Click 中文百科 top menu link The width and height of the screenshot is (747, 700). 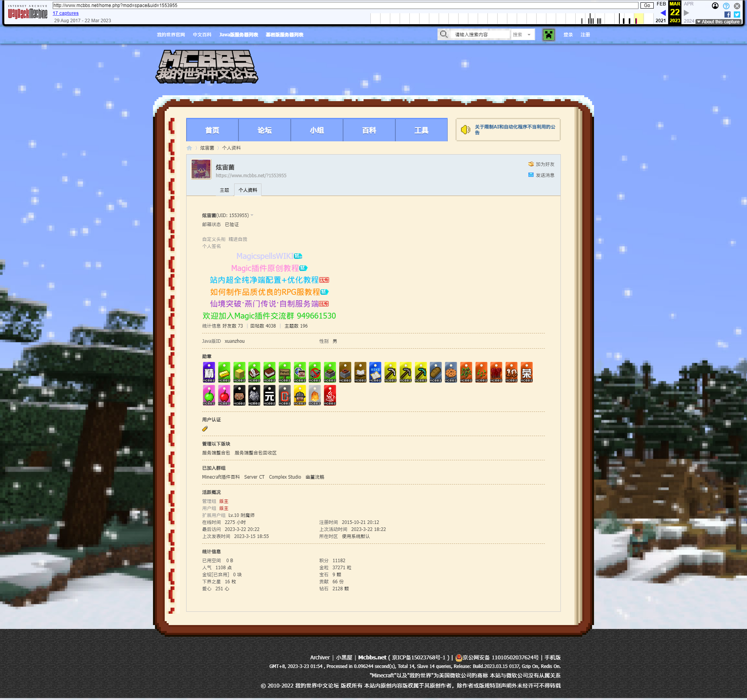click(202, 35)
